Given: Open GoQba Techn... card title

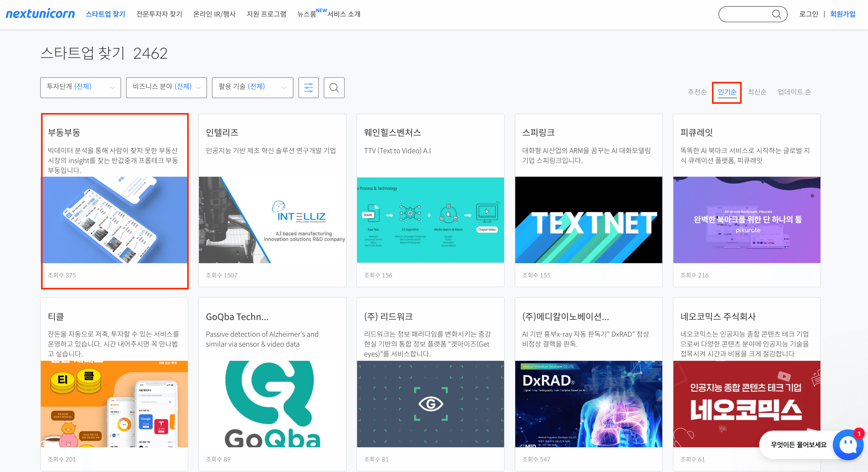Looking at the screenshot, I should tap(237, 317).
